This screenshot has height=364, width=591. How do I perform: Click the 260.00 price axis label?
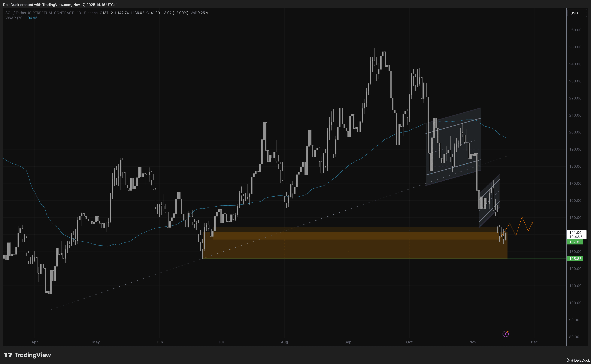click(575, 30)
